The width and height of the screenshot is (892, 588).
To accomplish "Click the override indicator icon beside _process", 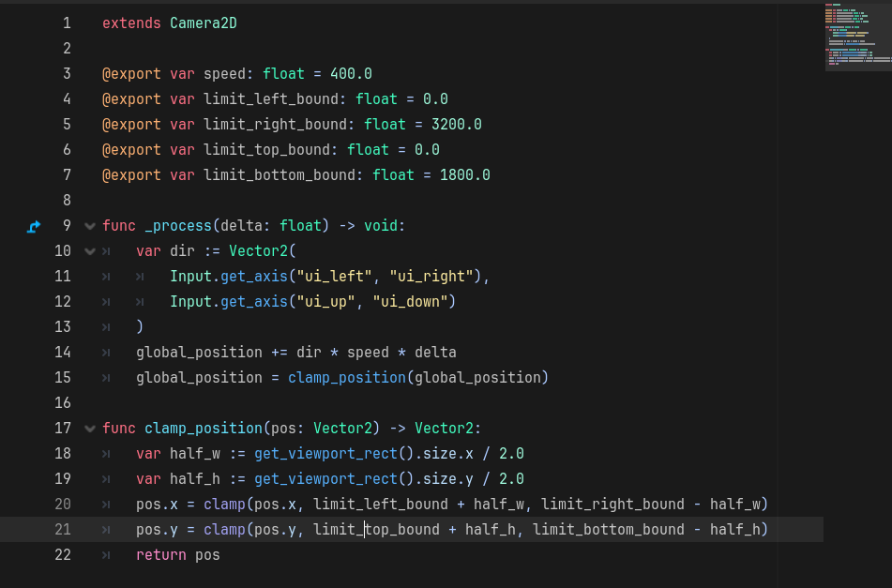I will 35,226.
